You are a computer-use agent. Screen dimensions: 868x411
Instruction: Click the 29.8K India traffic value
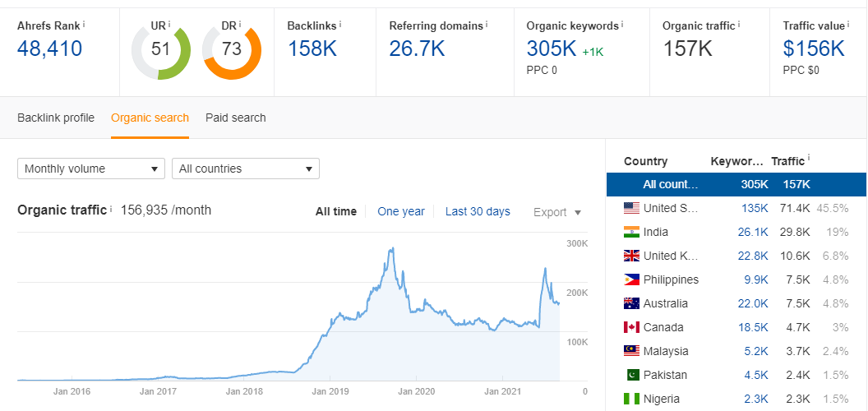coord(796,232)
